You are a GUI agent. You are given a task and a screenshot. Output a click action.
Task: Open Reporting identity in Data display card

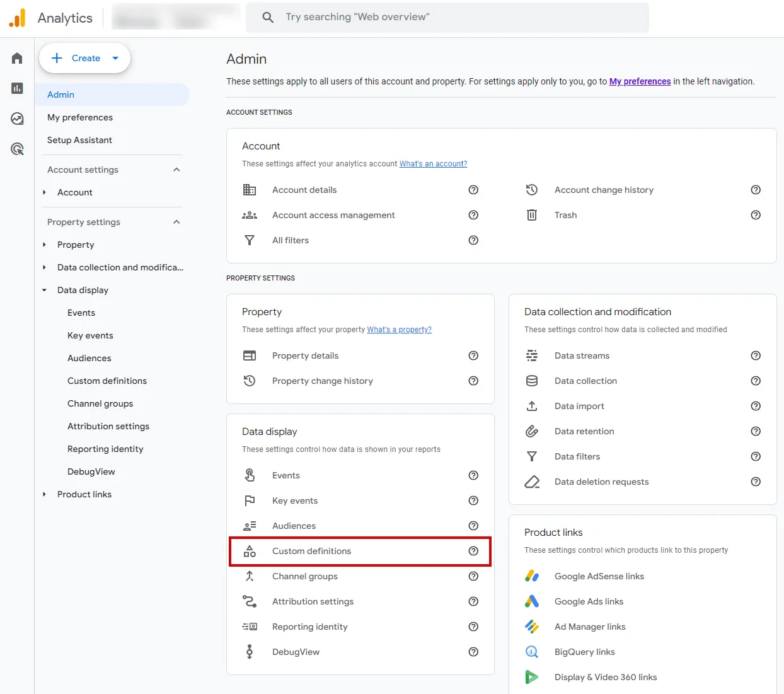click(309, 627)
